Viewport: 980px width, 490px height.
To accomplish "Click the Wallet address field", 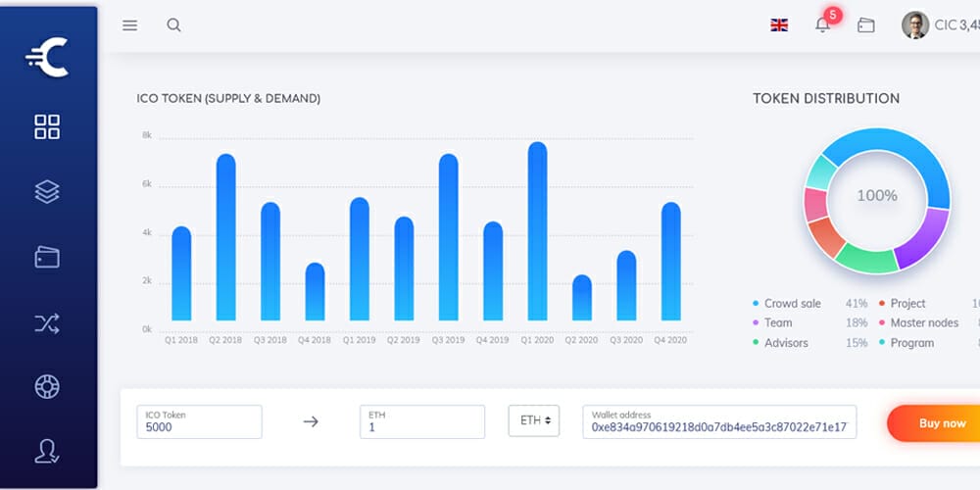I will click(718, 421).
